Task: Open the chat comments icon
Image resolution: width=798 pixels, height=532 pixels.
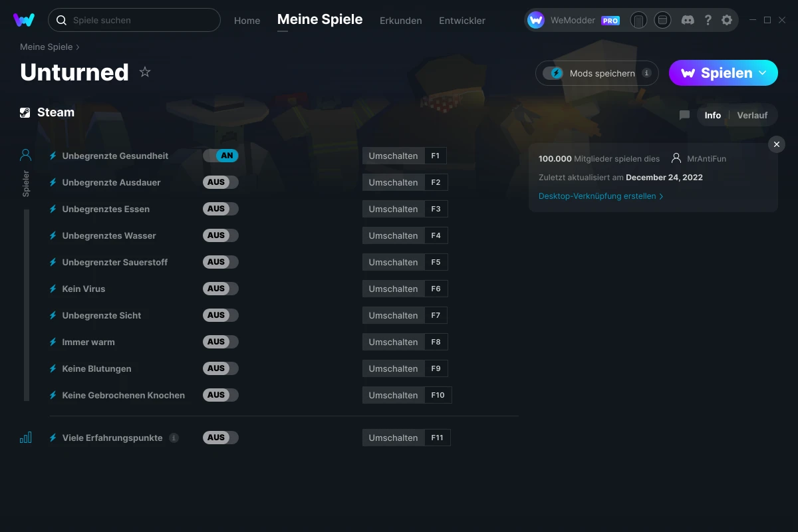Action: click(x=684, y=115)
